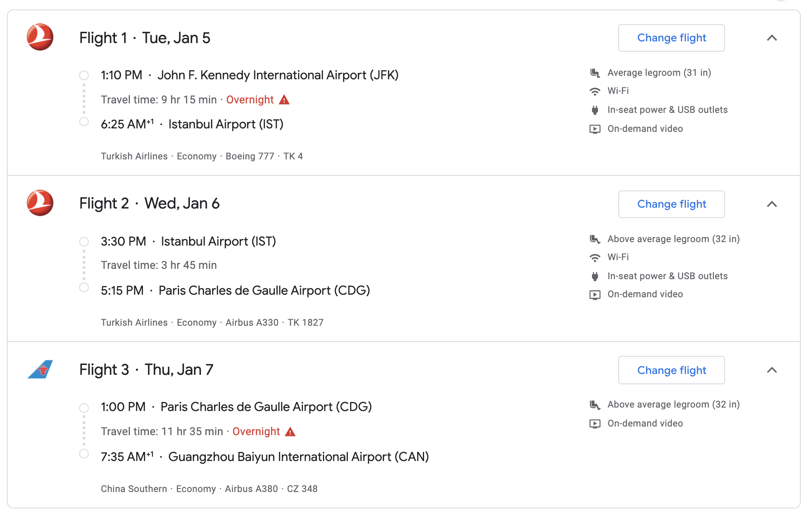
Task: Click the Guangzhou arrival circle marker
Action: 84,454
